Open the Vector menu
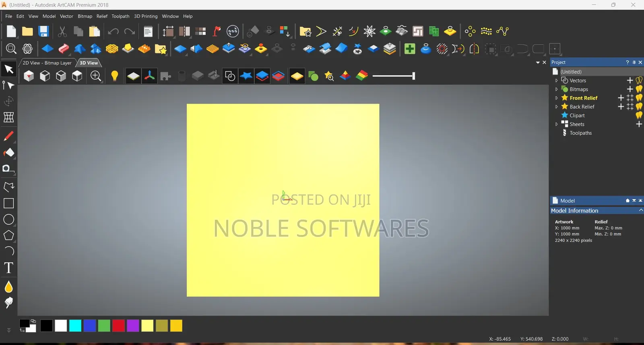The width and height of the screenshot is (644, 345). [66, 16]
